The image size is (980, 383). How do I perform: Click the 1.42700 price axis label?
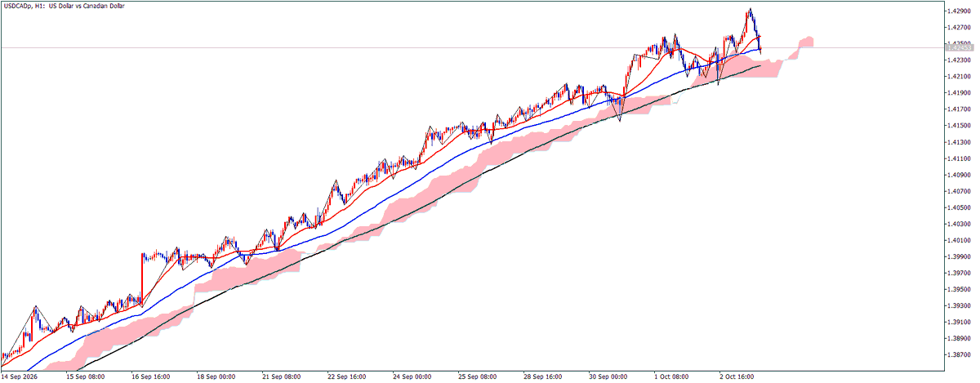pyautogui.click(x=958, y=27)
